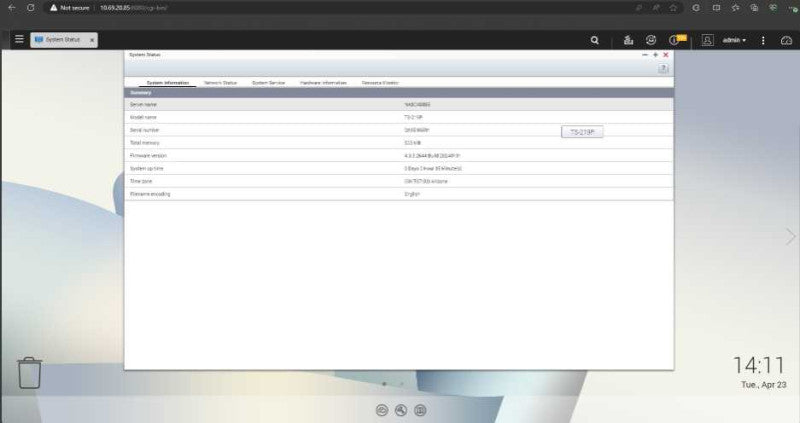This screenshot has height=423, width=800.
Task: Click the user profile picture icon
Action: click(x=707, y=40)
